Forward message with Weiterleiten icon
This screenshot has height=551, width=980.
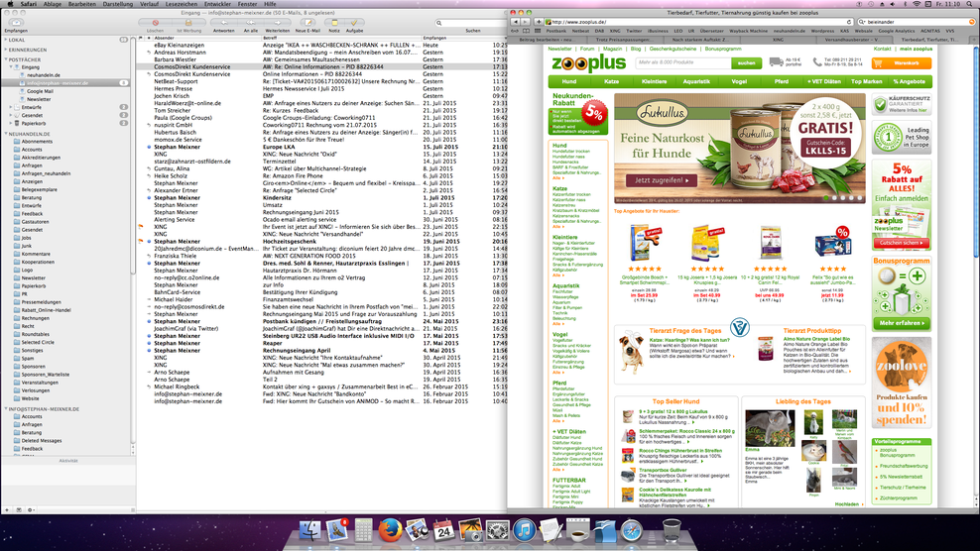[278, 23]
